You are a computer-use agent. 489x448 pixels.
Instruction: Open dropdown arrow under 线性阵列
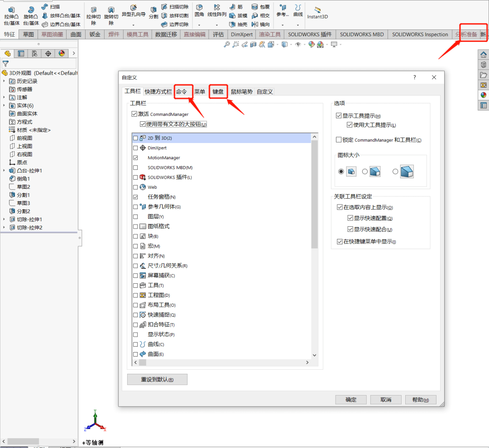click(217, 25)
